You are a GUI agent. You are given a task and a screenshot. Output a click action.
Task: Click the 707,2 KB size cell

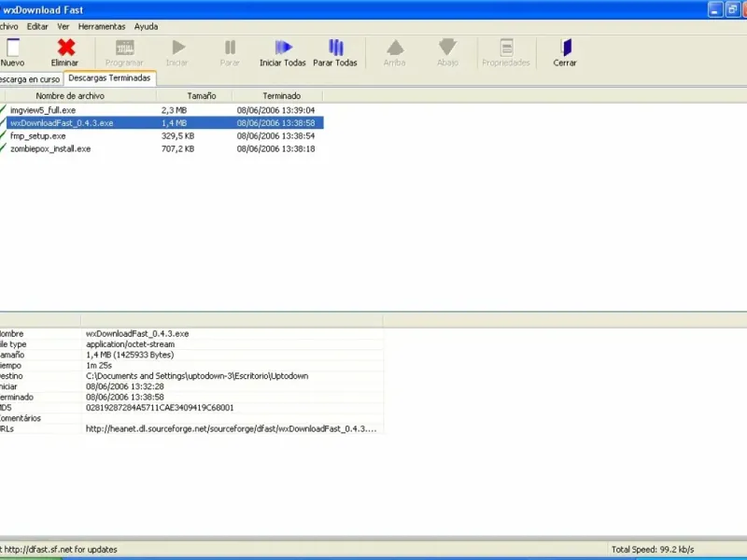pos(177,148)
